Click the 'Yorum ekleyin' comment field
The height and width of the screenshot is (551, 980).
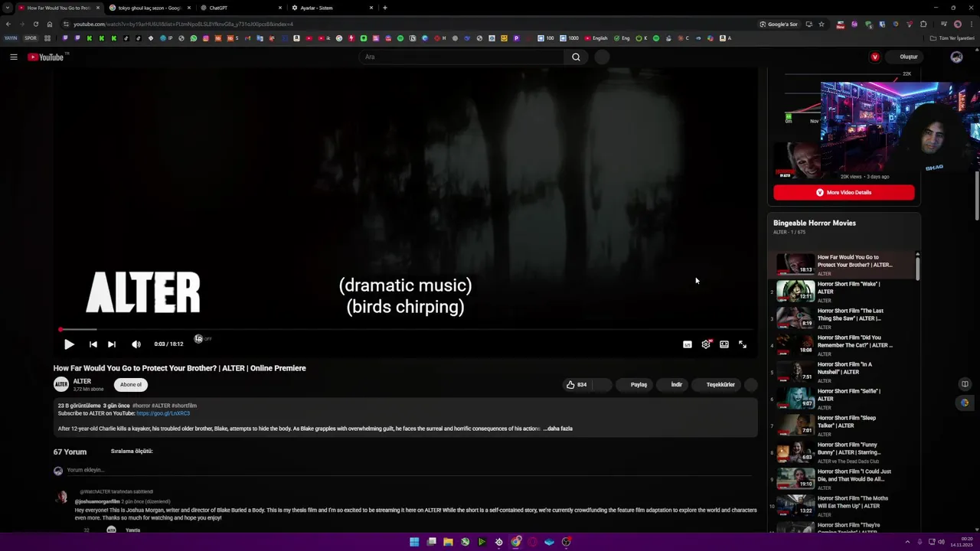pyautogui.click(x=410, y=470)
